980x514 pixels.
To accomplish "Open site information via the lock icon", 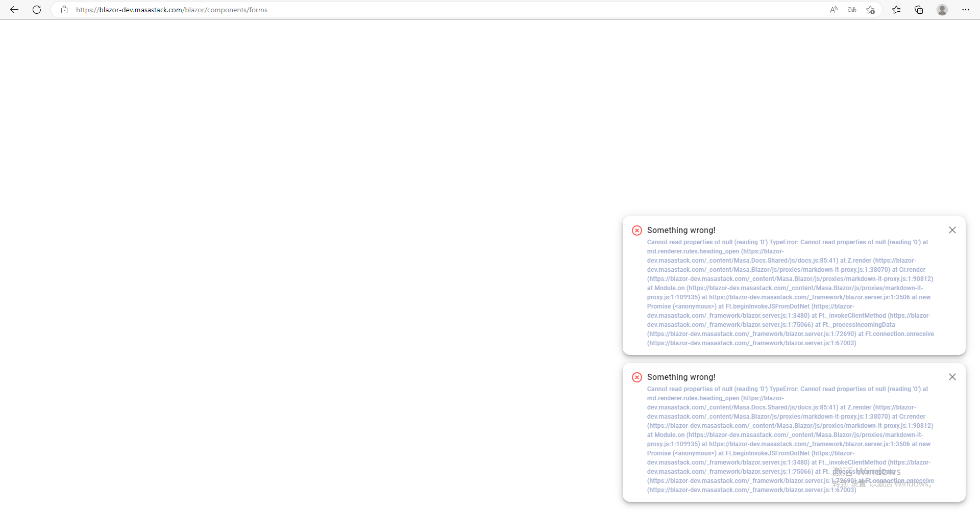I will coord(64,10).
